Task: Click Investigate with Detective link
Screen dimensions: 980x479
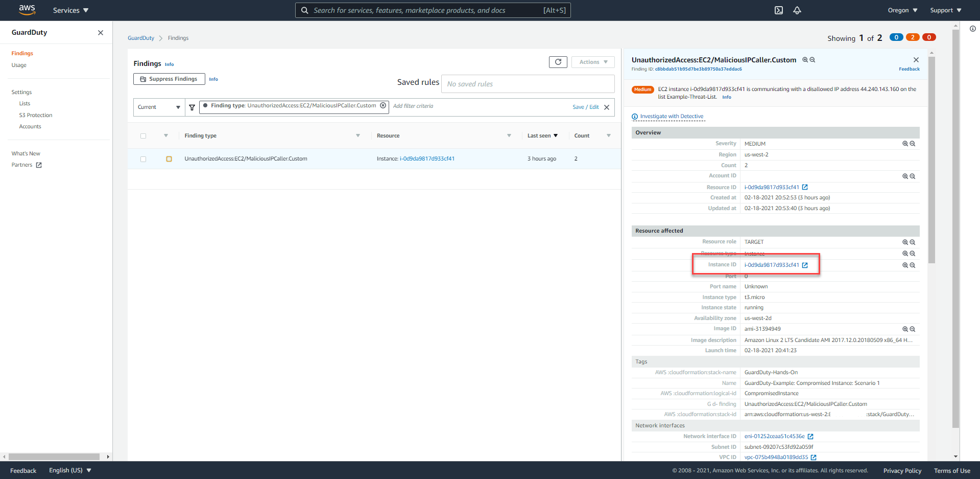Action: tap(672, 117)
